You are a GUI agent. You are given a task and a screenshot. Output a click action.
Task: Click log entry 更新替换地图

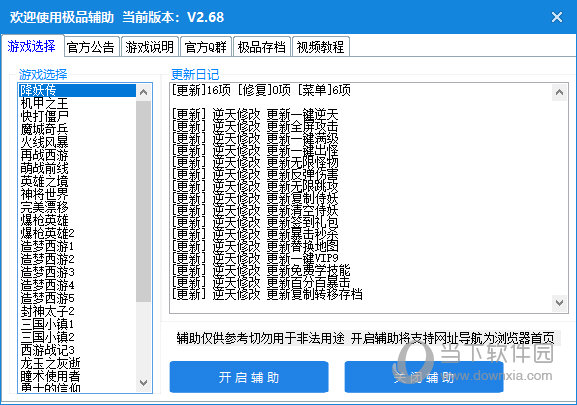255,246
